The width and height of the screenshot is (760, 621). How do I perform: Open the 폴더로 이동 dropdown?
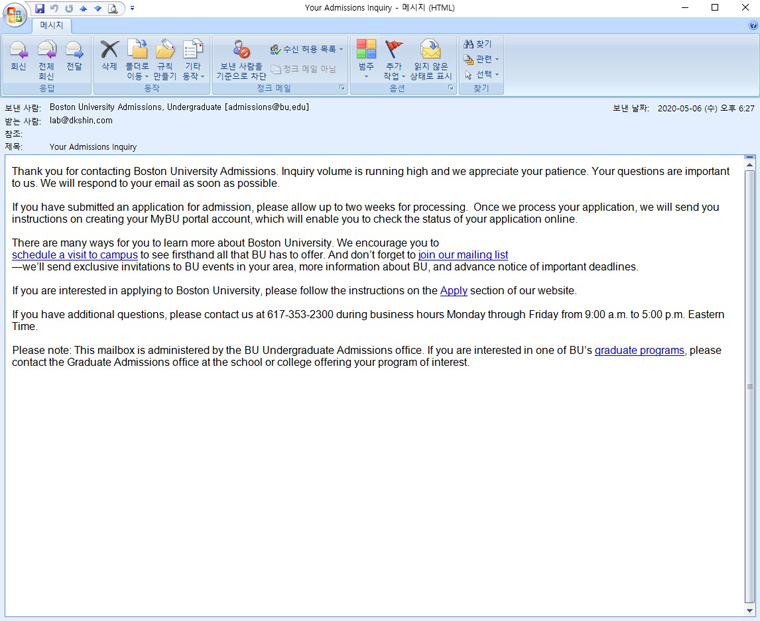137,60
